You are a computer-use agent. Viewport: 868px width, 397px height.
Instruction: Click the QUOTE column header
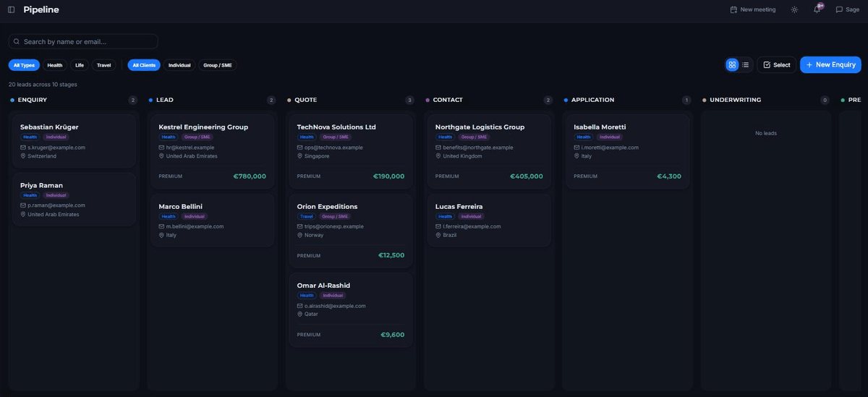(306, 100)
